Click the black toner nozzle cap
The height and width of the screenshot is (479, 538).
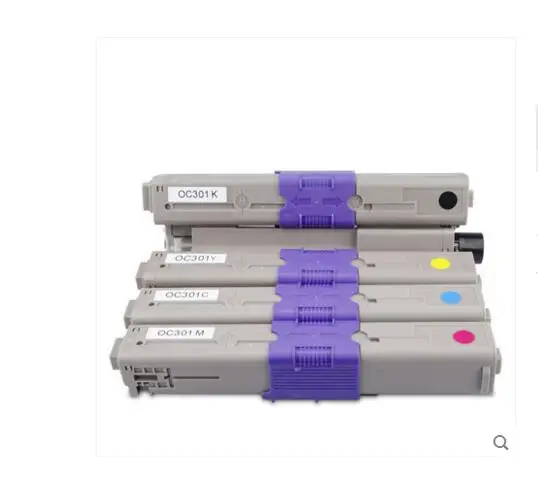pyautogui.click(x=469, y=243)
